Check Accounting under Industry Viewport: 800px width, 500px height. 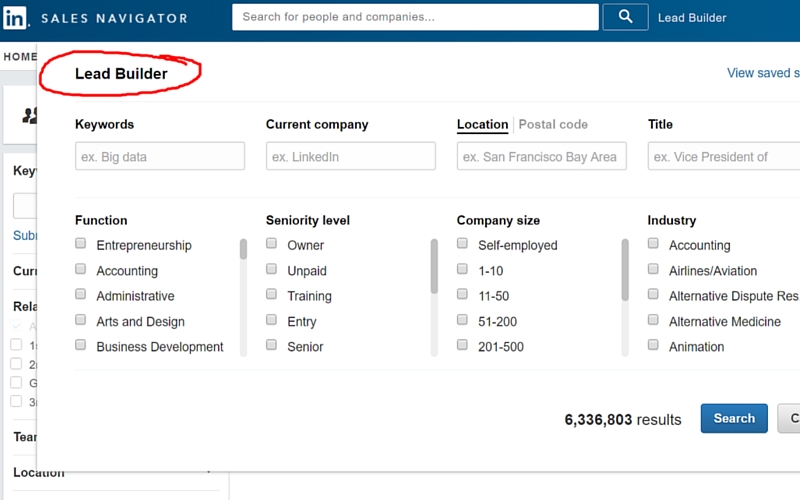click(653, 243)
